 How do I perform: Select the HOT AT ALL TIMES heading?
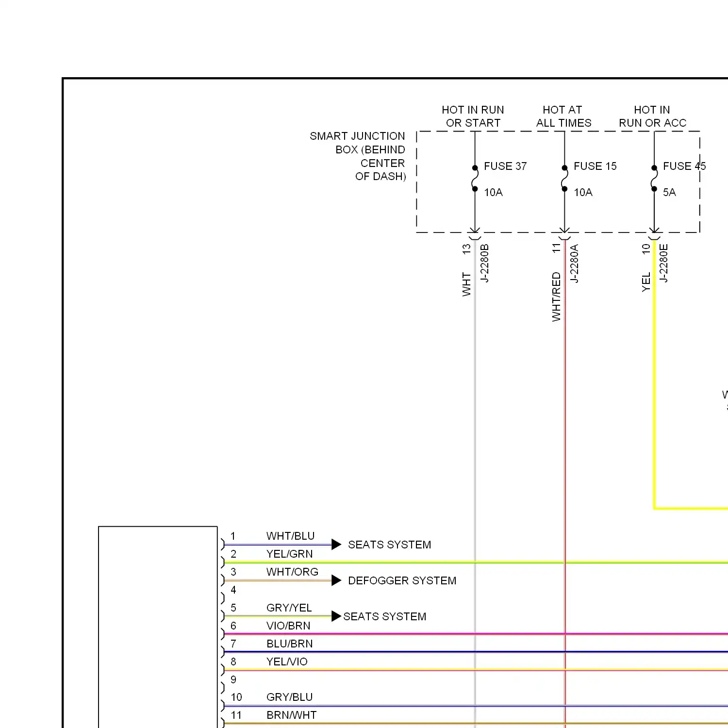tap(563, 116)
